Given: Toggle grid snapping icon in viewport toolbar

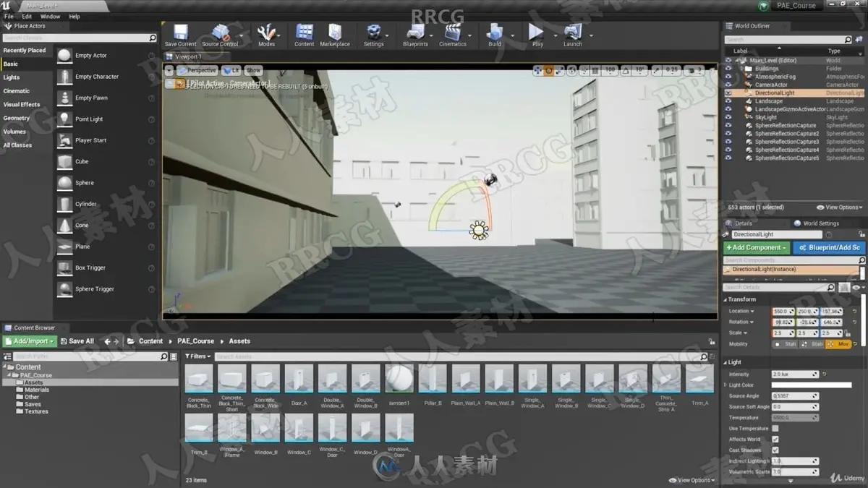Looking at the screenshot, I should click(596, 70).
